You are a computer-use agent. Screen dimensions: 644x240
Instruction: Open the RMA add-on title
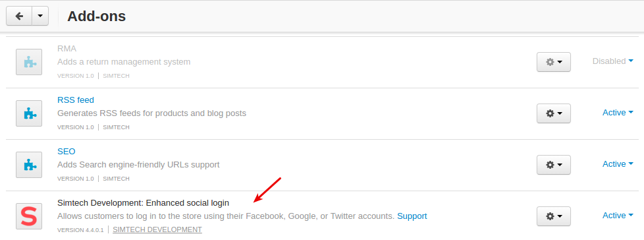[67, 49]
